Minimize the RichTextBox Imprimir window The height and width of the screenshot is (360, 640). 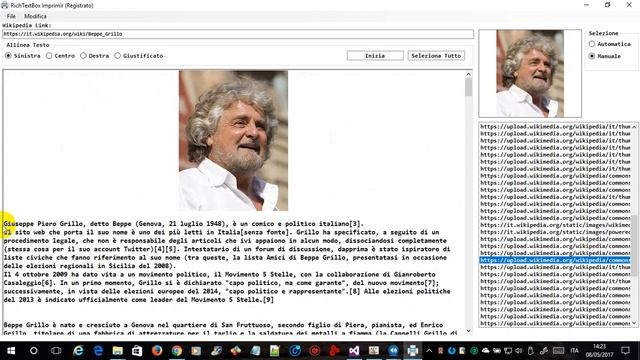tap(587, 5)
